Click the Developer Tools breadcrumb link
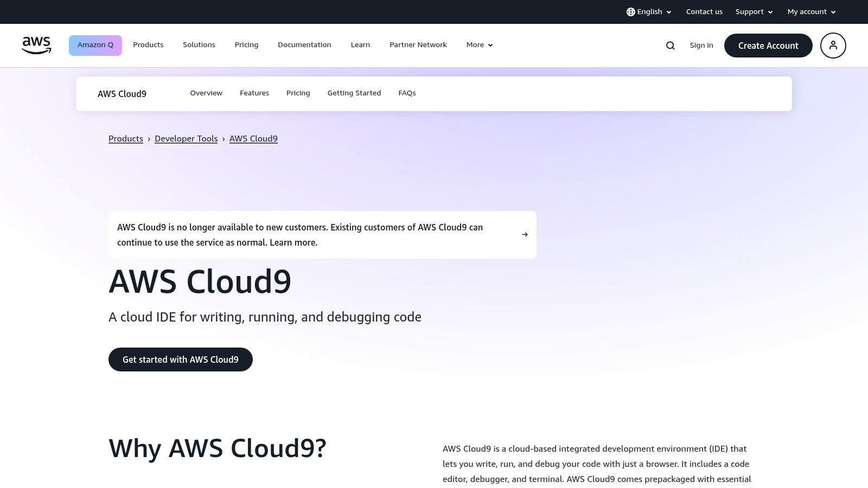Image resolution: width=868 pixels, height=488 pixels. tap(186, 139)
